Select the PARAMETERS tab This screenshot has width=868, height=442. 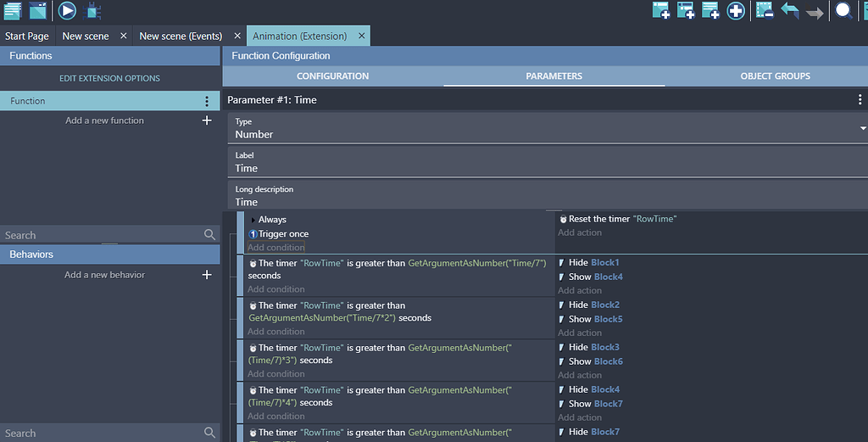pyautogui.click(x=554, y=76)
